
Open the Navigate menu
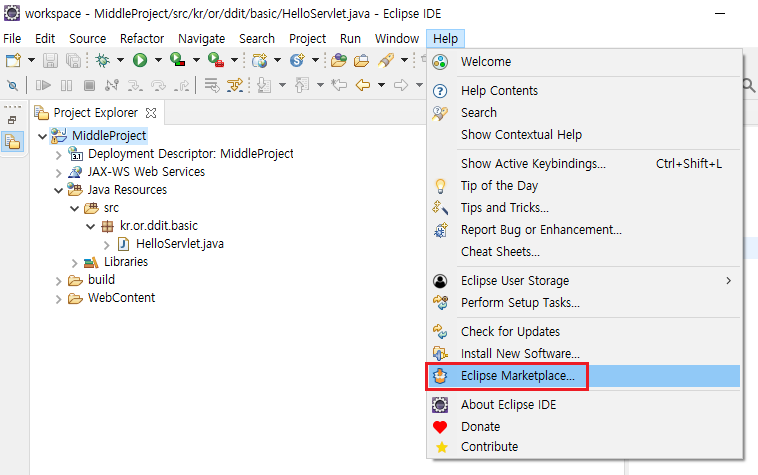[202, 39]
